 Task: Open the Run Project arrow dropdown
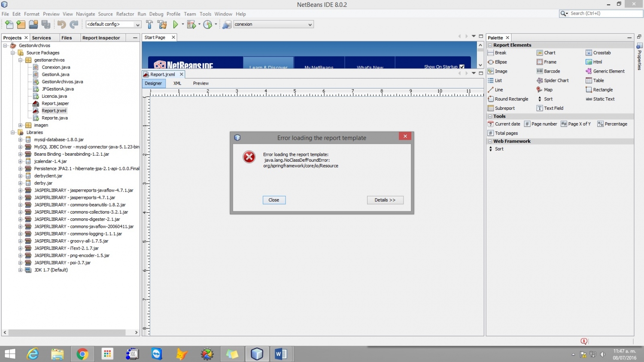click(183, 24)
